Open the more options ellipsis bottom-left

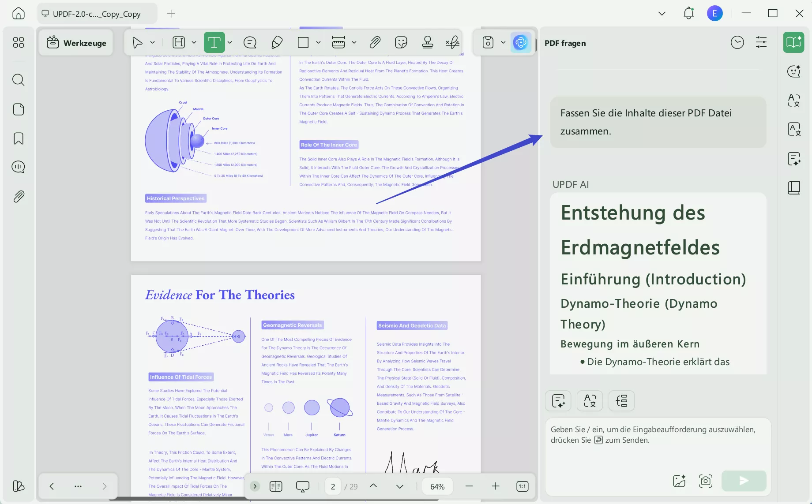tap(78, 486)
